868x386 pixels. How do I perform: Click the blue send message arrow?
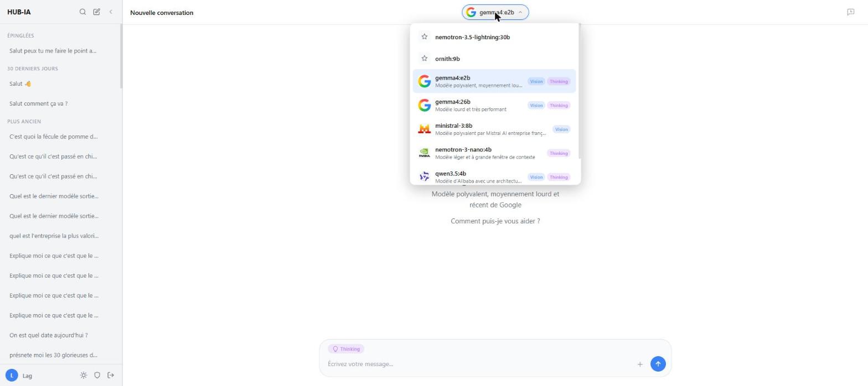658,364
